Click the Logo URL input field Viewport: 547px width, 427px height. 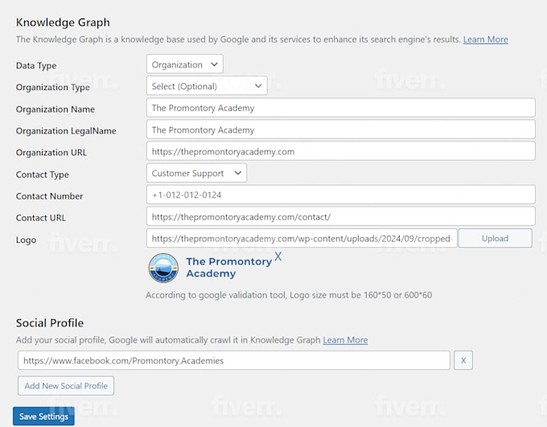(302, 238)
